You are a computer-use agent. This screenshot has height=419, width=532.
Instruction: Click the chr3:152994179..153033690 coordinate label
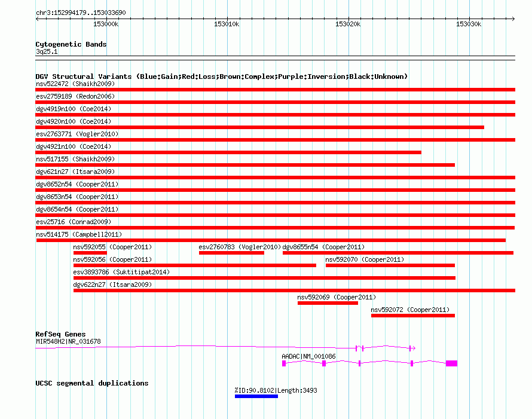coord(81,13)
